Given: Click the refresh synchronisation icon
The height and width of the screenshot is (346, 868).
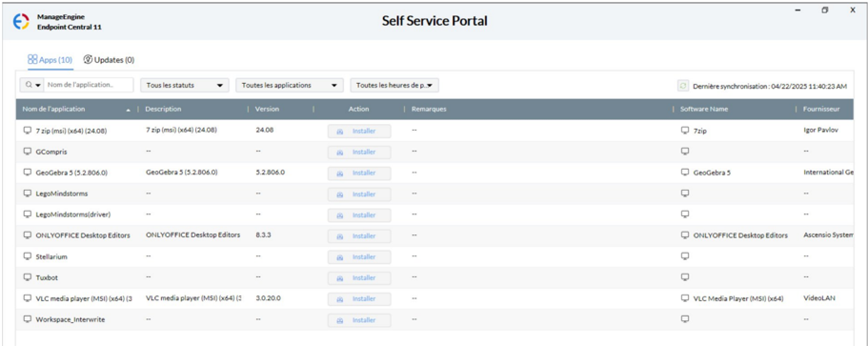Looking at the screenshot, I should 683,86.
